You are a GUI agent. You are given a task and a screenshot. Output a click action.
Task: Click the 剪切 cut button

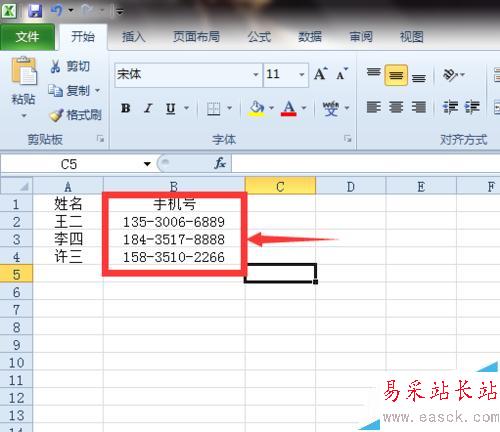pos(70,66)
